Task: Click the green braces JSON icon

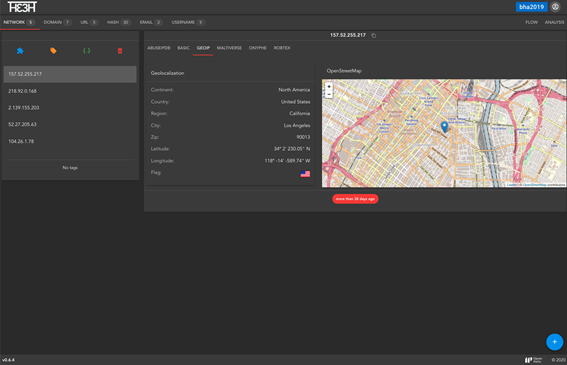Action: (86, 51)
